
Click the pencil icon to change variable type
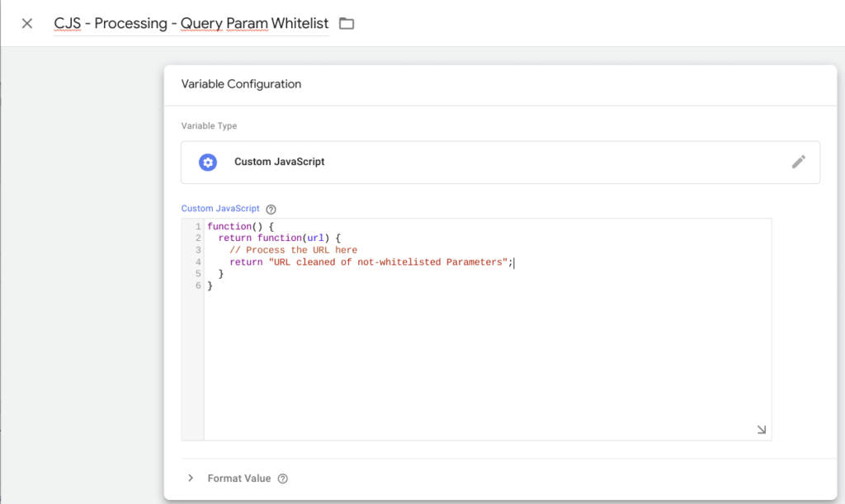coord(798,162)
